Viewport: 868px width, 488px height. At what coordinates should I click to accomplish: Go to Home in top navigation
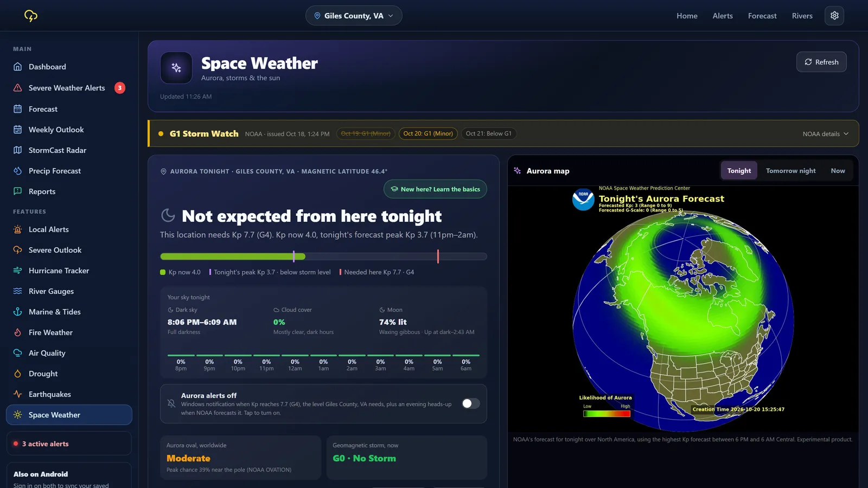coord(687,16)
